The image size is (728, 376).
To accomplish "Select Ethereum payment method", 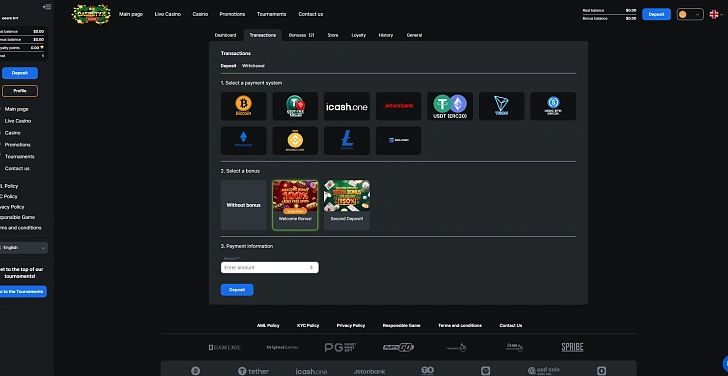I will [x=243, y=140].
